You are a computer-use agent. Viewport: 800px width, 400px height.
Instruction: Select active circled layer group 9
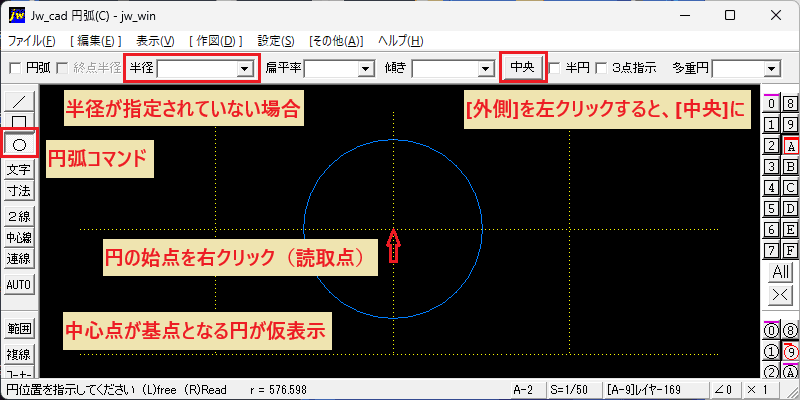(x=790, y=352)
